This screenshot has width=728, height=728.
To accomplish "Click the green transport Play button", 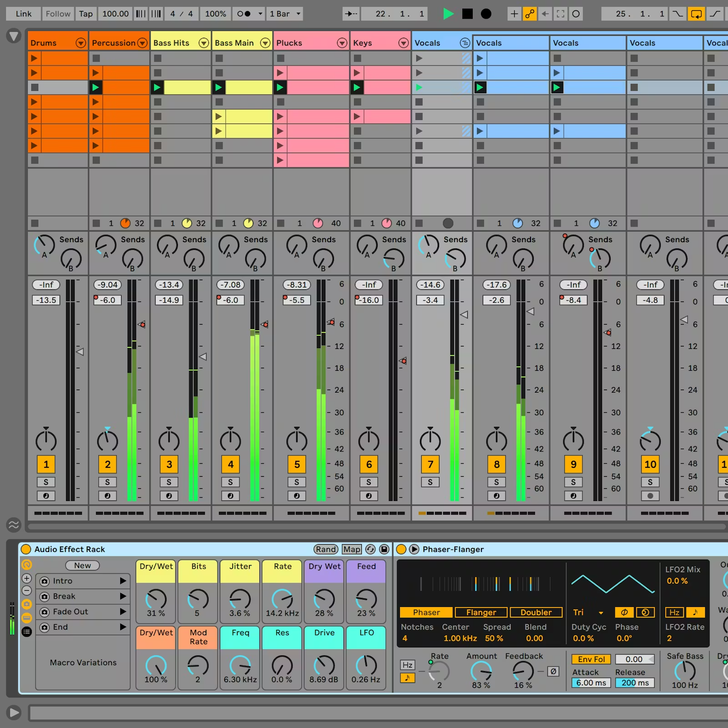I will tap(448, 14).
